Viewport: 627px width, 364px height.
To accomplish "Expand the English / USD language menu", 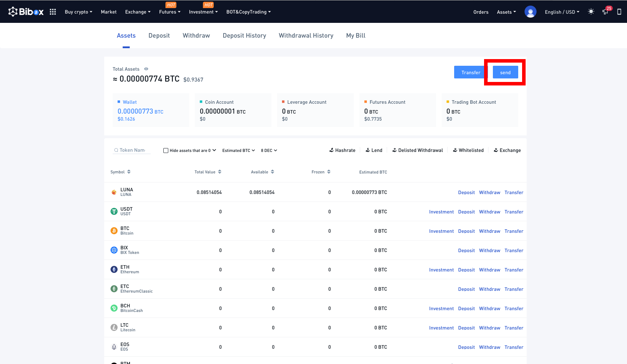I will (x=562, y=12).
